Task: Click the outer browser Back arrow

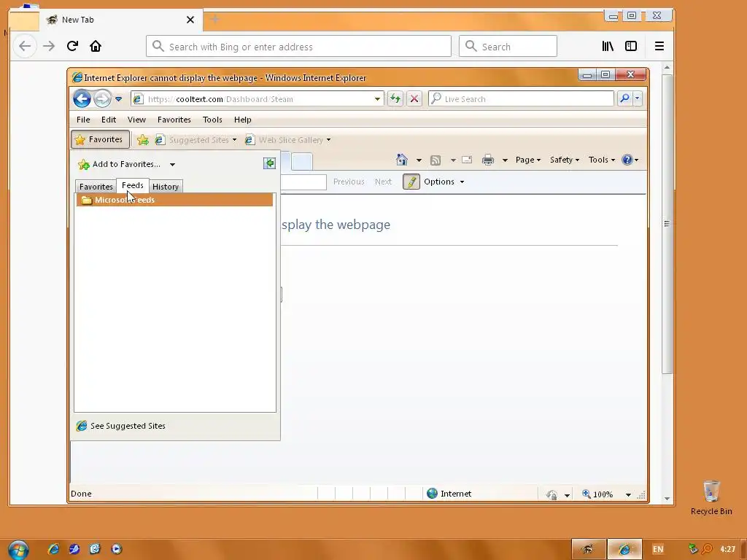Action: coord(24,46)
